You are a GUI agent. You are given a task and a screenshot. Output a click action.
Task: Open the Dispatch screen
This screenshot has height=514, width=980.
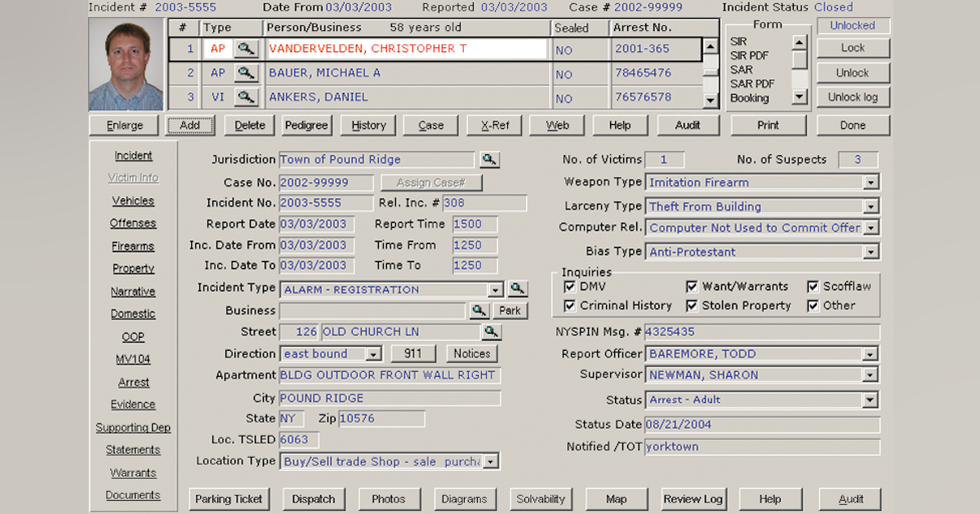pyautogui.click(x=314, y=498)
